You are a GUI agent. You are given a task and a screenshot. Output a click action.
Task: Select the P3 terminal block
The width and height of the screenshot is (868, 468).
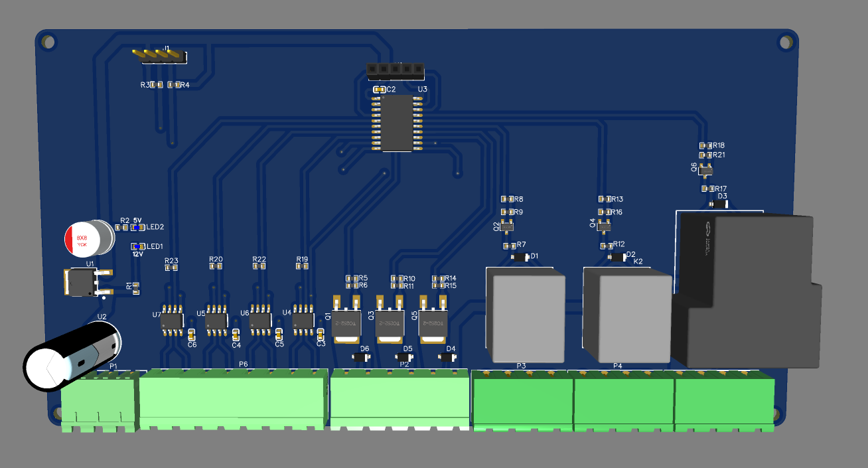pyautogui.click(x=522, y=401)
